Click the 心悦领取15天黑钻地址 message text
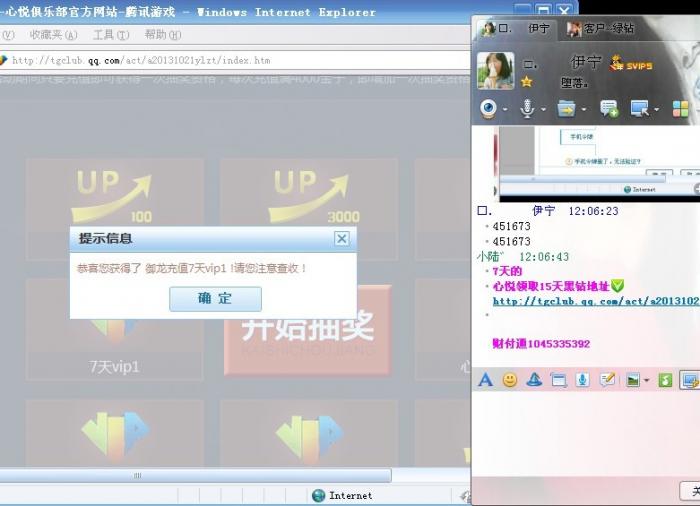 [x=551, y=286]
